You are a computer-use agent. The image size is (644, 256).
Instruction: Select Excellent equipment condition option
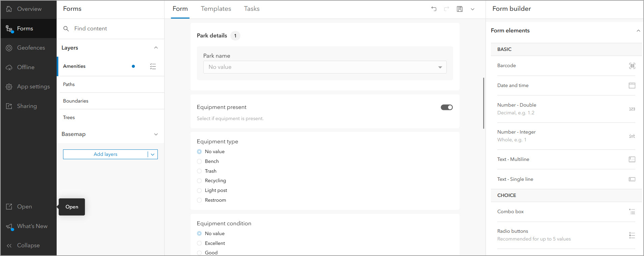click(199, 244)
